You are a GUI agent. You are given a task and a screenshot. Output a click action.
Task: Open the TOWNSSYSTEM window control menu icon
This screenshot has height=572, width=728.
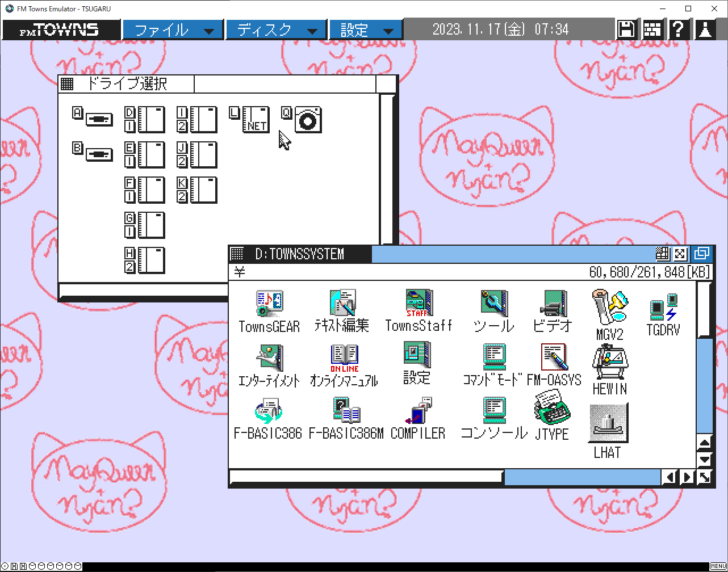tap(237, 254)
